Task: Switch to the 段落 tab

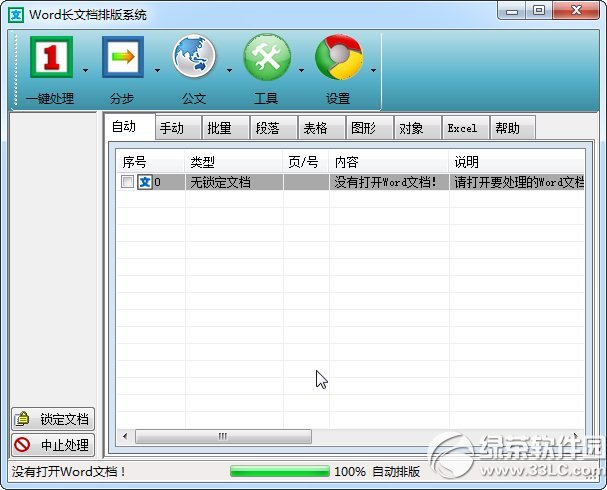Action: (x=274, y=128)
